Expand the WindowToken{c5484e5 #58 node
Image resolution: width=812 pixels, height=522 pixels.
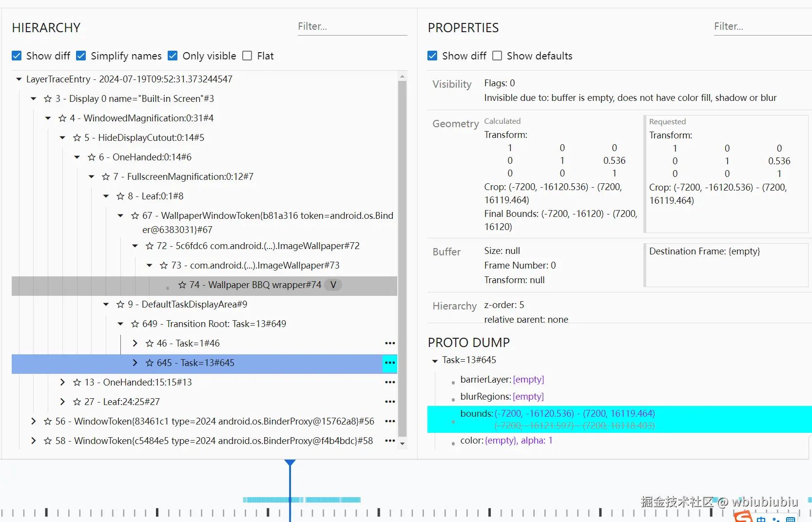pos(34,441)
